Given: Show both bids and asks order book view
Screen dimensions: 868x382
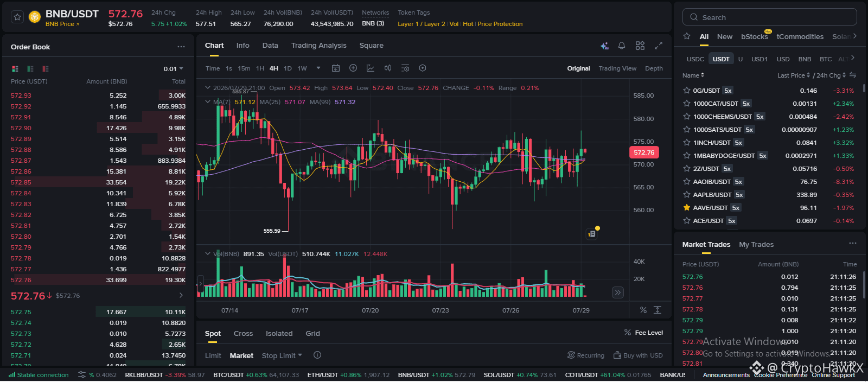Looking at the screenshot, I should click(x=15, y=69).
